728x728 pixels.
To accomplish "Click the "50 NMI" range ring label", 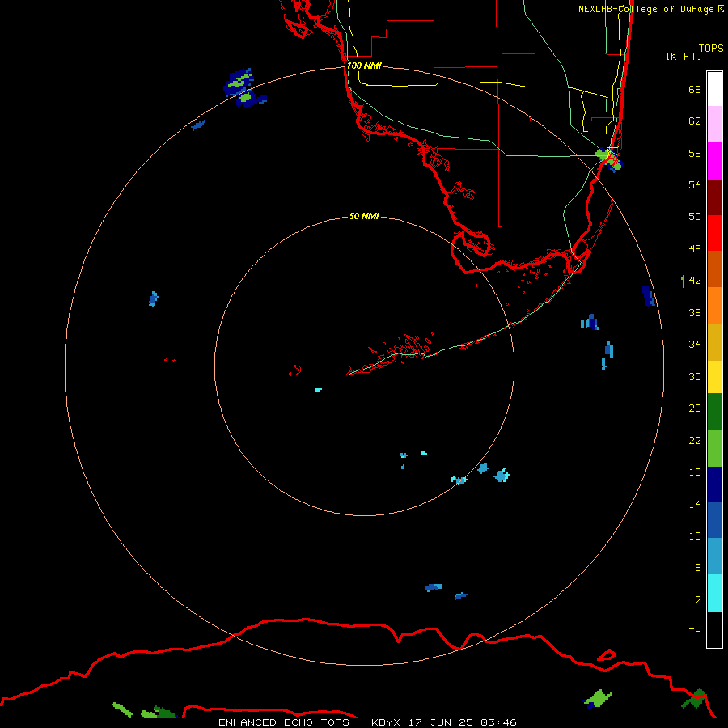I will pyautogui.click(x=364, y=216).
